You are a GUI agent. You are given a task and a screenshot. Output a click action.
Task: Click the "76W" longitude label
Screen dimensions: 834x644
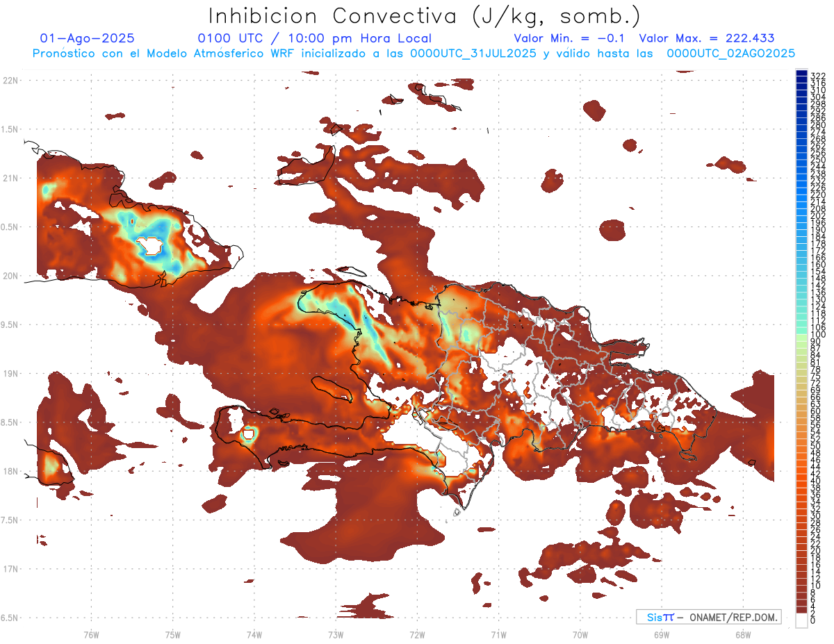(x=91, y=634)
